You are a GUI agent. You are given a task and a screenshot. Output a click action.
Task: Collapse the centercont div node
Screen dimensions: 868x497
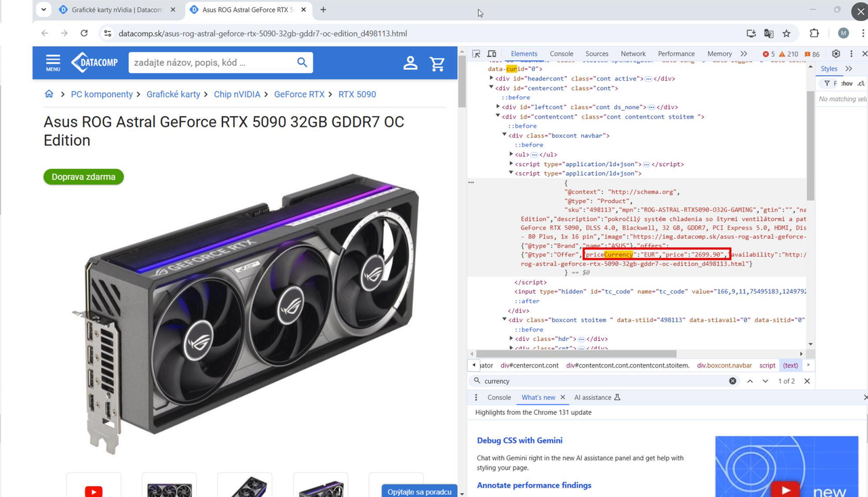(x=492, y=88)
